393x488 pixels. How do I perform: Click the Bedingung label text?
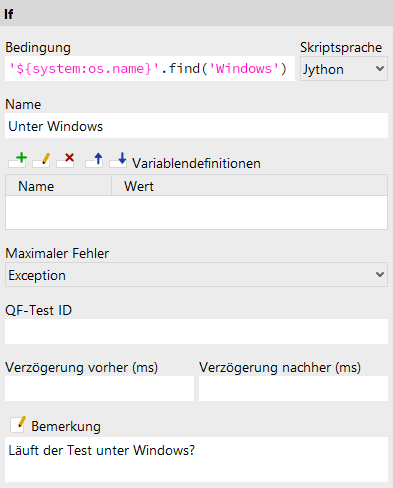coord(38,47)
